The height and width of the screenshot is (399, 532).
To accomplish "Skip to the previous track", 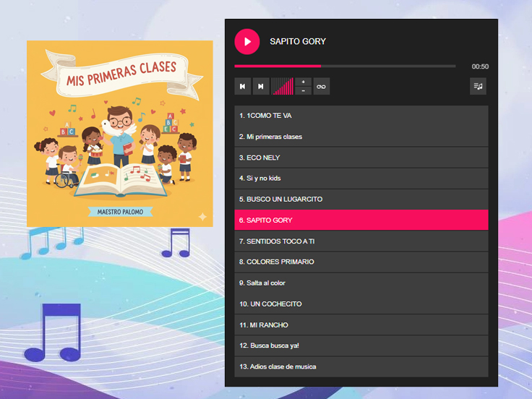I will click(242, 87).
